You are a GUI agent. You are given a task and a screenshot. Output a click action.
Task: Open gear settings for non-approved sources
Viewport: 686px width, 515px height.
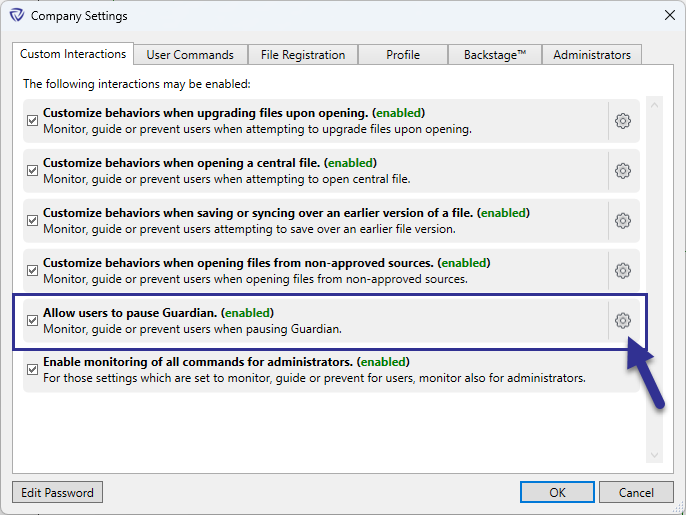(623, 270)
